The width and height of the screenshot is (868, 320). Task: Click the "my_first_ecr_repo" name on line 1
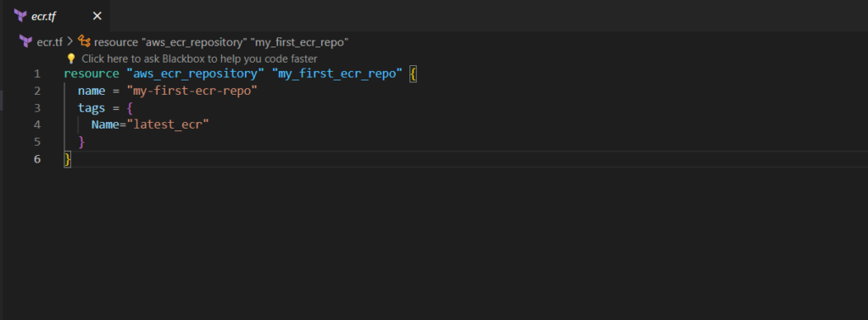click(x=337, y=74)
